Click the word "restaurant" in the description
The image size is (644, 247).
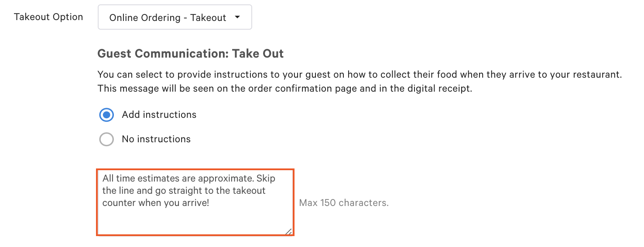coord(597,75)
